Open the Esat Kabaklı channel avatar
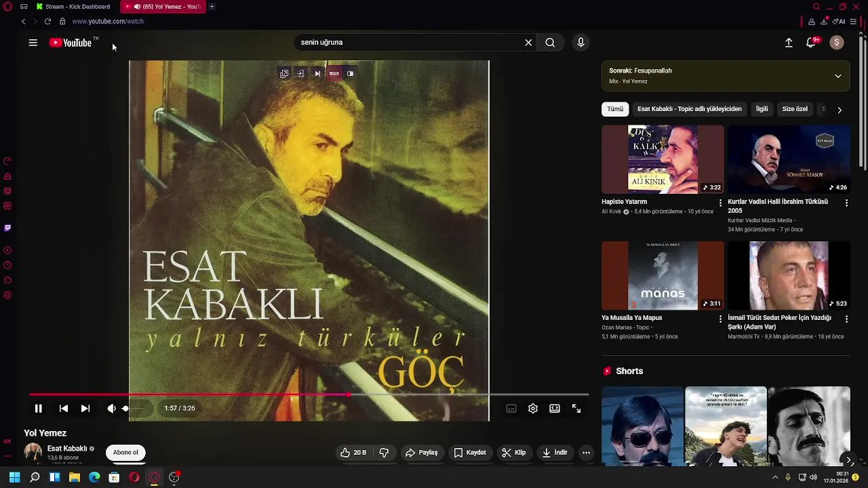The height and width of the screenshot is (488, 868). click(x=33, y=453)
